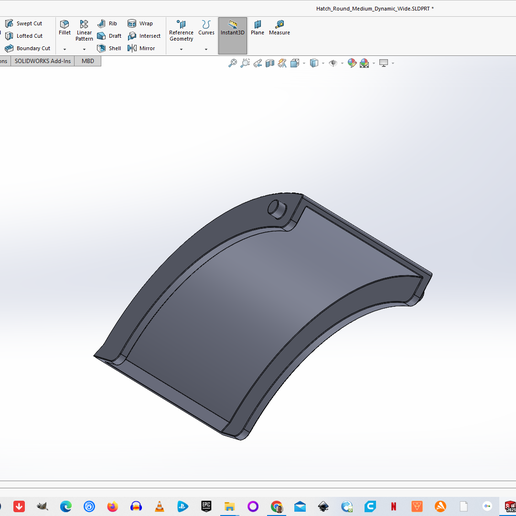516x516 pixels.
Task: Open VLC from the taskbar
Action: coord(160,507)
